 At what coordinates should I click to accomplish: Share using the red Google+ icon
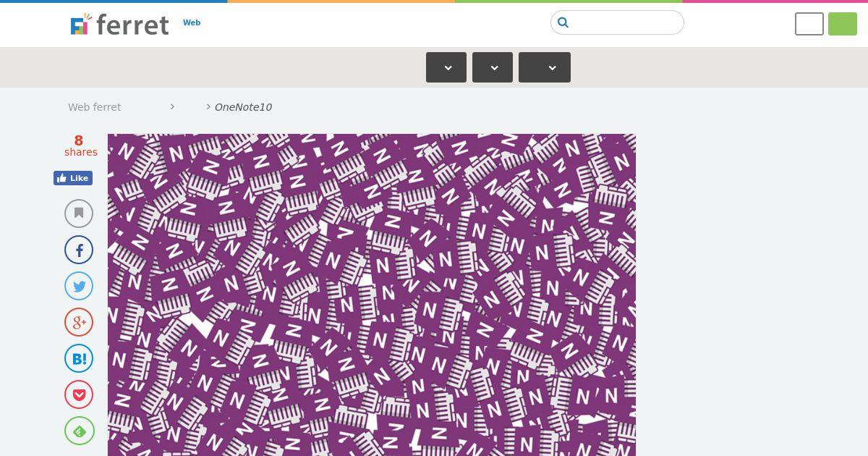point(79,322)
